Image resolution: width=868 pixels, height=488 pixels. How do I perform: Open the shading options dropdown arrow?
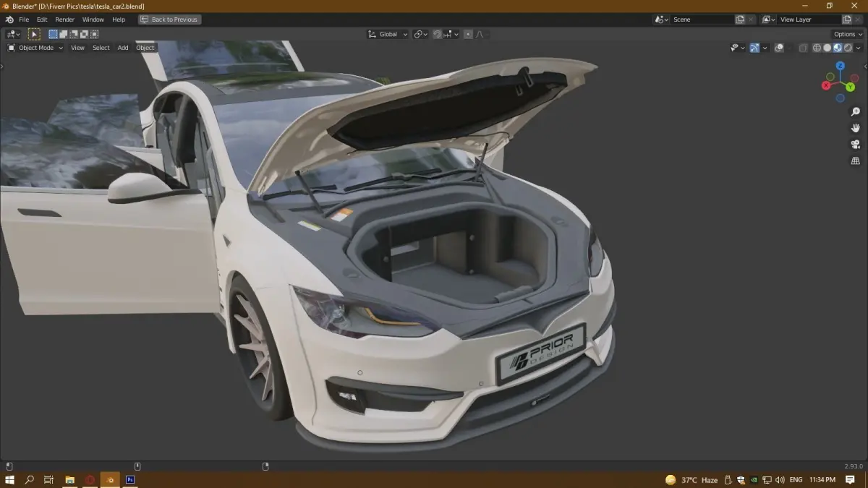click(859, 48)
